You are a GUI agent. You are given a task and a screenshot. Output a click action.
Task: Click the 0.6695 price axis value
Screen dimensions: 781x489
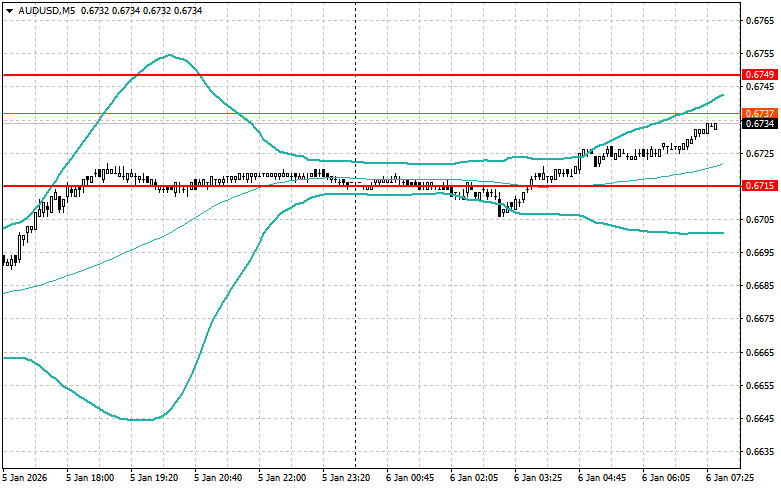pos(760,252)
